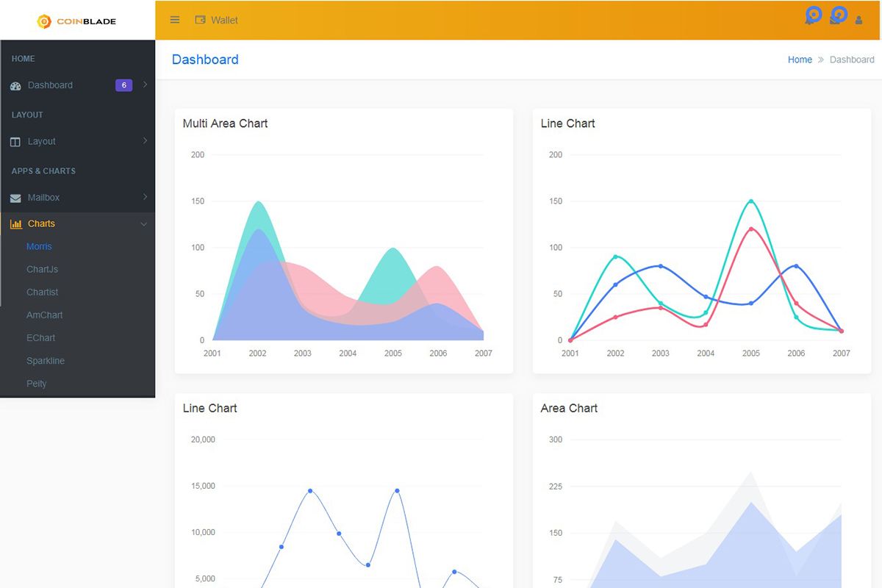Open the user profile icon
The width and height of the screenshot is (882, 588).
coord(858,21)
